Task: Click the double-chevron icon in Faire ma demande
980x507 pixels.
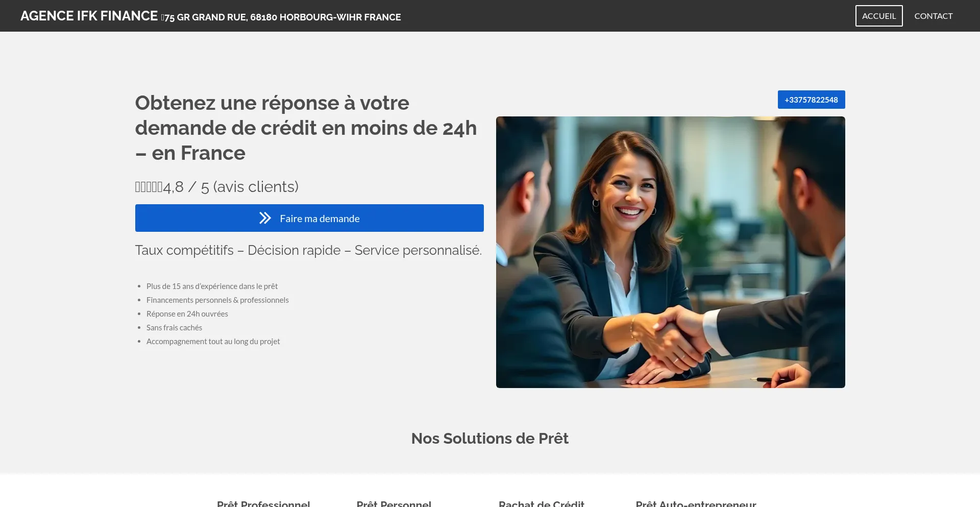Action: 265,218
